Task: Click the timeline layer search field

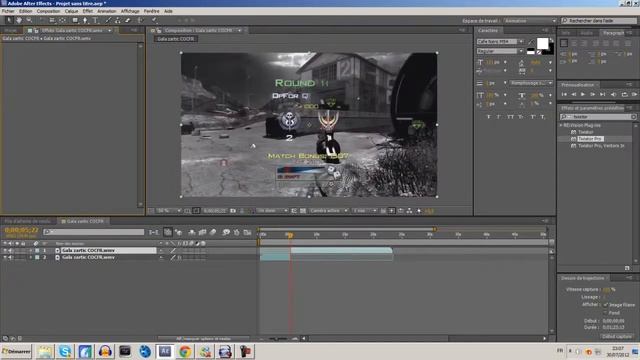Action: 94,232
